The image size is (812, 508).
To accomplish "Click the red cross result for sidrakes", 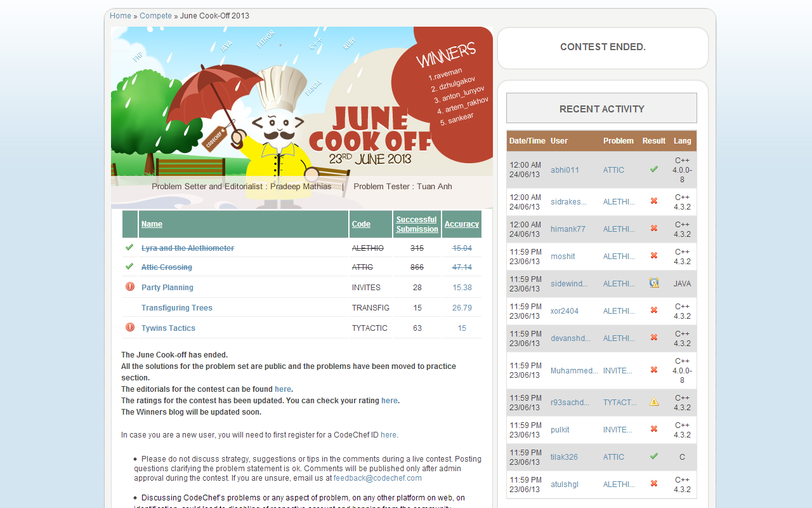I will click(654, 201).
